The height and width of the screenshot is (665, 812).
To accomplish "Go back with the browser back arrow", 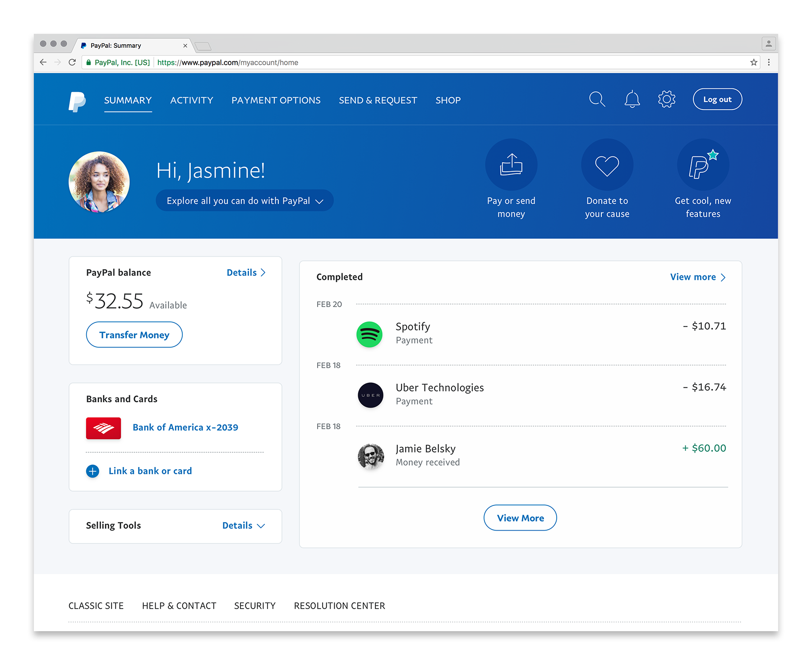I will tap(43, 62).
